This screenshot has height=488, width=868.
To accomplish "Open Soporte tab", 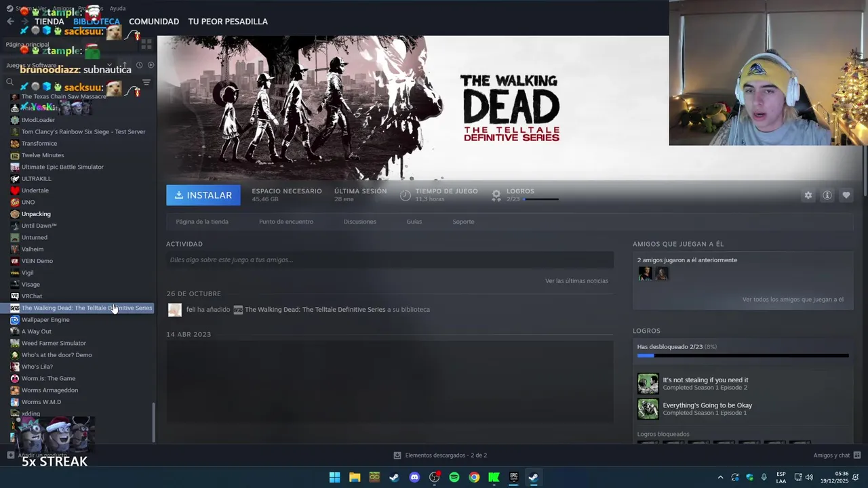I will tap(463, 222).
